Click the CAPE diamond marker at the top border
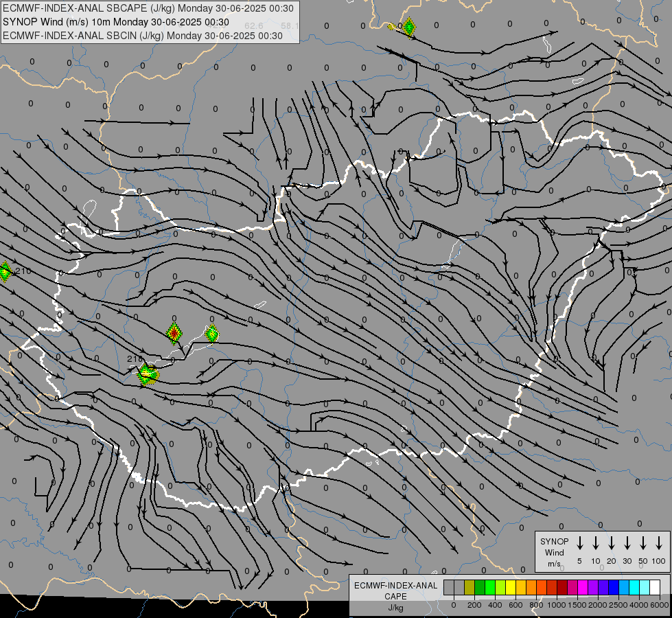672x618 pixels. tap(409, 27)
